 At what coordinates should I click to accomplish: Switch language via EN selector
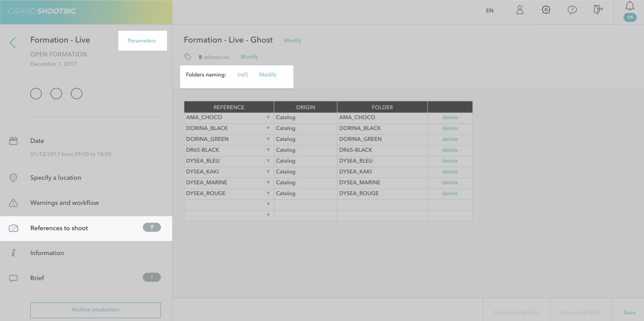pyautogui.click(x=489, y=11)
